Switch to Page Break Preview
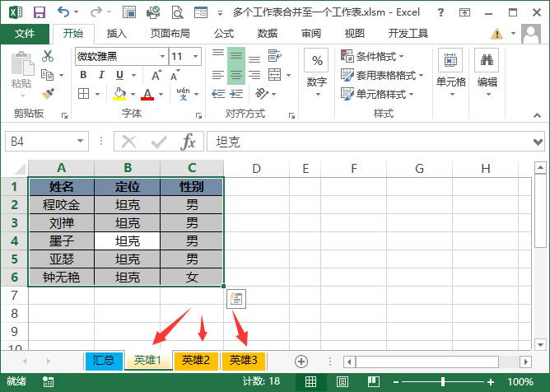 point(374,382)
